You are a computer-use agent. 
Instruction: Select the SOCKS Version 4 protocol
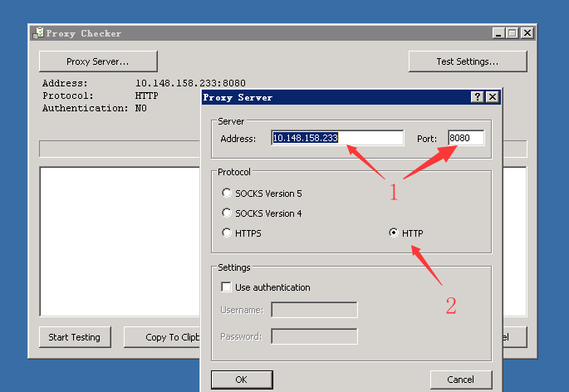click(227, 213)
